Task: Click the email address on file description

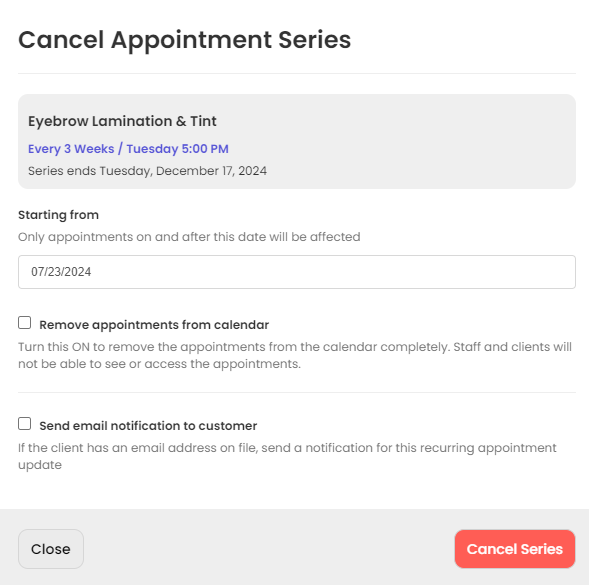Action: (287, 456)
